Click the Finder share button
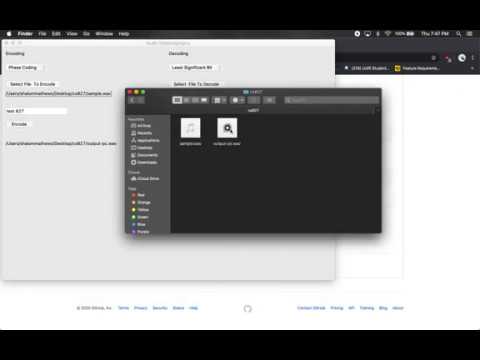 254,100
